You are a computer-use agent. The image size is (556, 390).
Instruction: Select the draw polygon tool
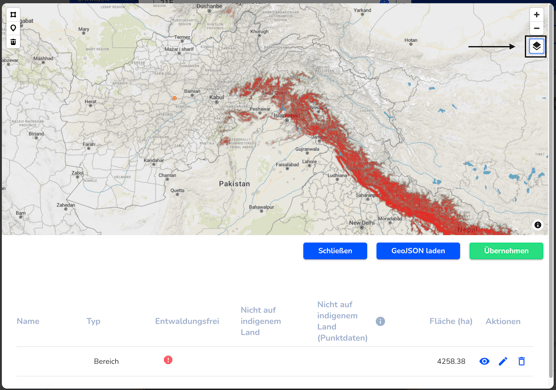[x=13, y=15]
